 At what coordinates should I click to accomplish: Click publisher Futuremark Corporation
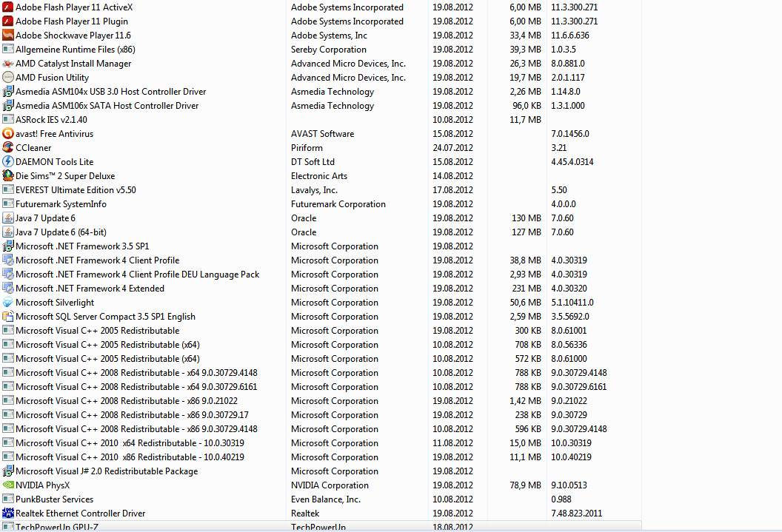[338, 203]
